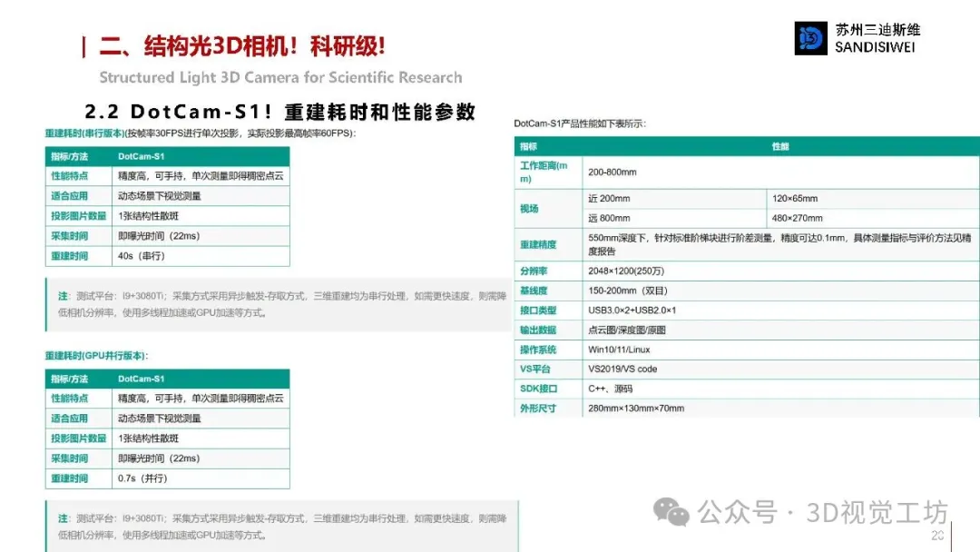Click the accuracy description starting '550mm深度下'

coord(779,244)
